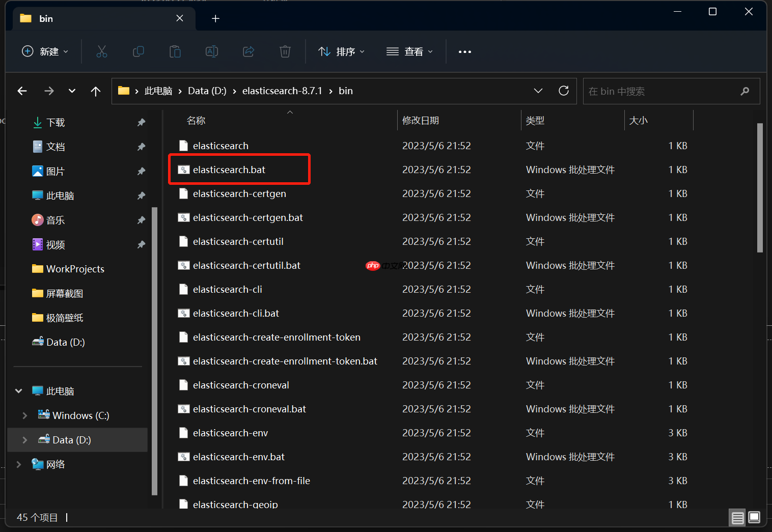Open the Share icon in the toolbar

point(248,51)
